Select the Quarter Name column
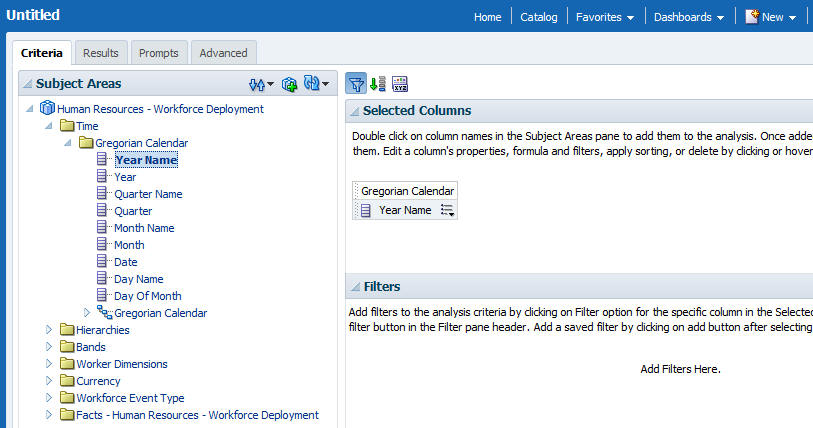 point(148,194)
